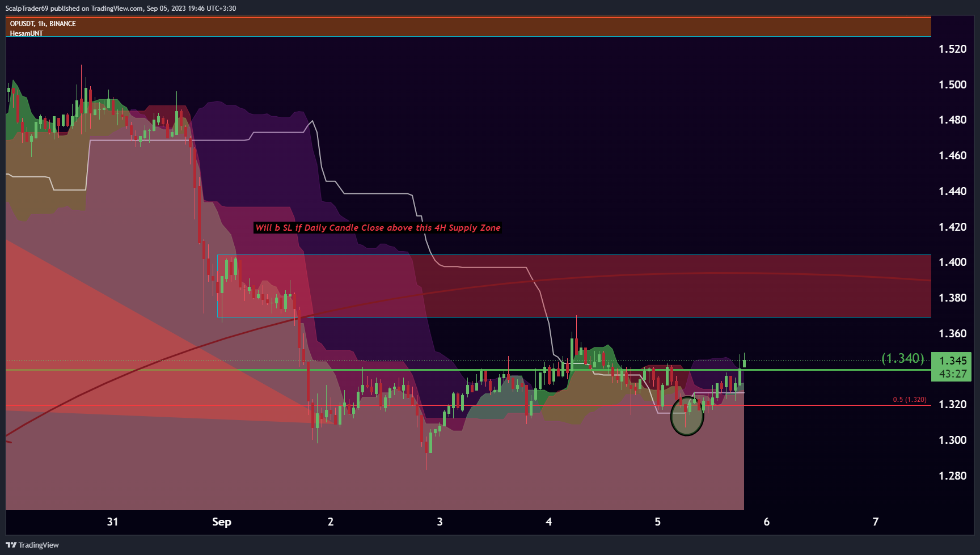The height and width of the screenshot is (555, 980).
Task: Click the 4 date label on time axis
Action: click(x=548, y=522)
